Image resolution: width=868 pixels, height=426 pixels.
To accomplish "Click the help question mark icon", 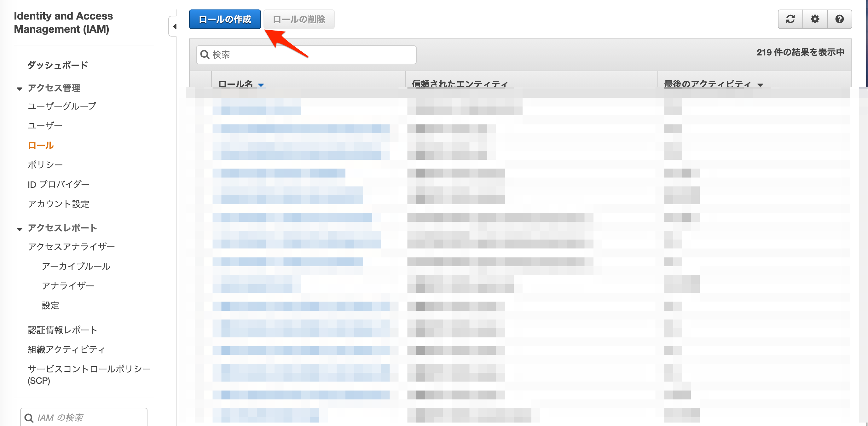I will 839,19.
